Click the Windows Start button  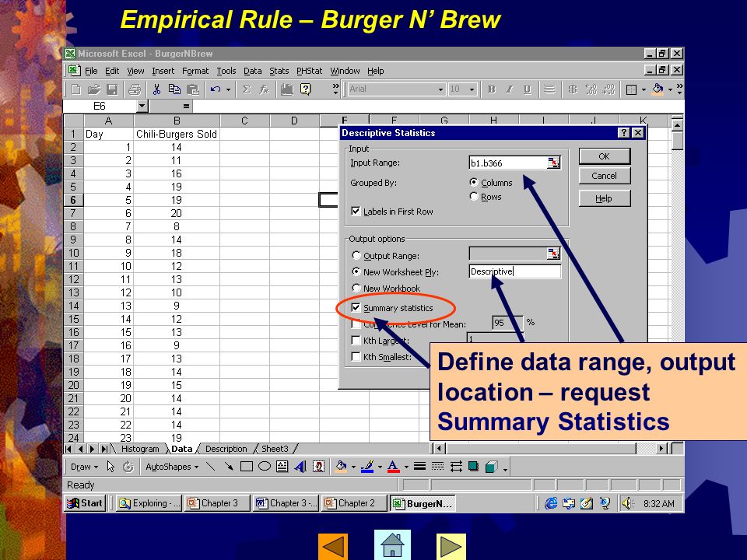point(85,503)
